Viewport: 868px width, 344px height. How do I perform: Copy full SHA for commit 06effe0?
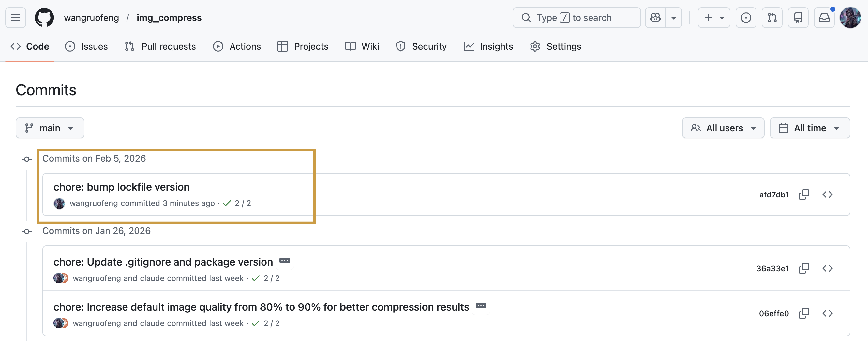804,313
